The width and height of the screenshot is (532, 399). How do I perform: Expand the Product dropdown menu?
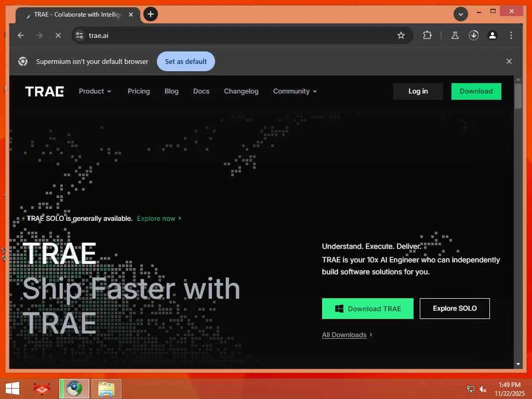(x=95, y=91)
